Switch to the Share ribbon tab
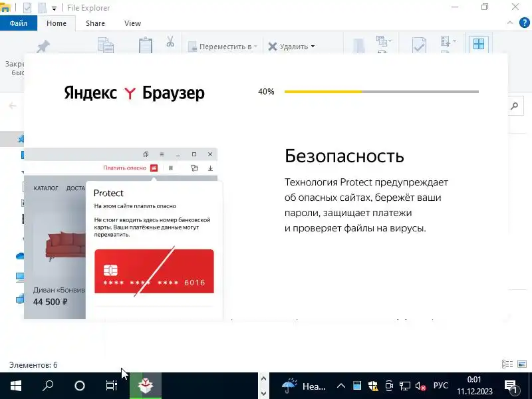 pyautogui.click(x=95, y=23)
